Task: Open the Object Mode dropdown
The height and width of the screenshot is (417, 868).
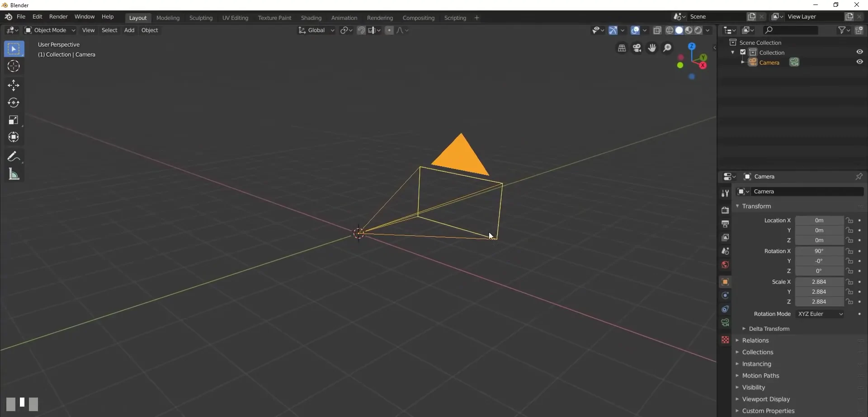Action: [x=50, y=30]
